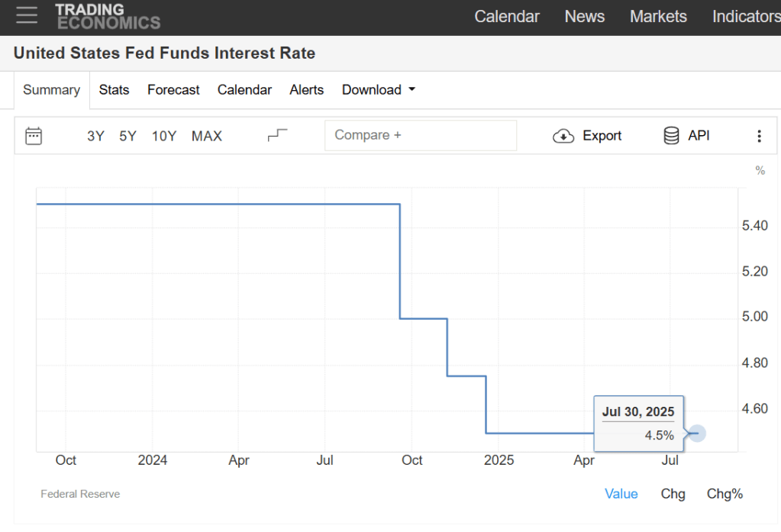Change chart type via step-line icon
Image resolution: width=781 pixels, height=532 pixels.
coord(277,135)
